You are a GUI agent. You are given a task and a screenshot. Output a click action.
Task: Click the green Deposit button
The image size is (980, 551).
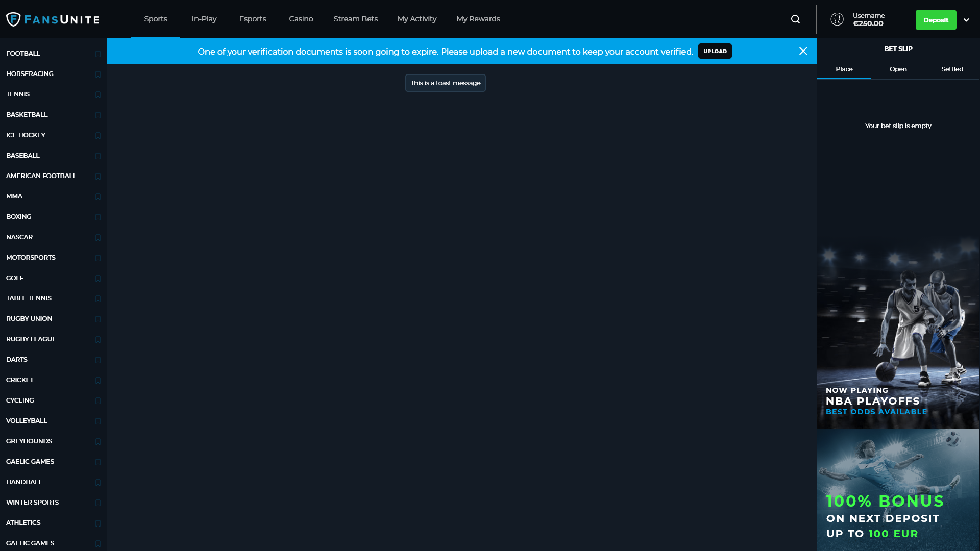pos(936,20)
